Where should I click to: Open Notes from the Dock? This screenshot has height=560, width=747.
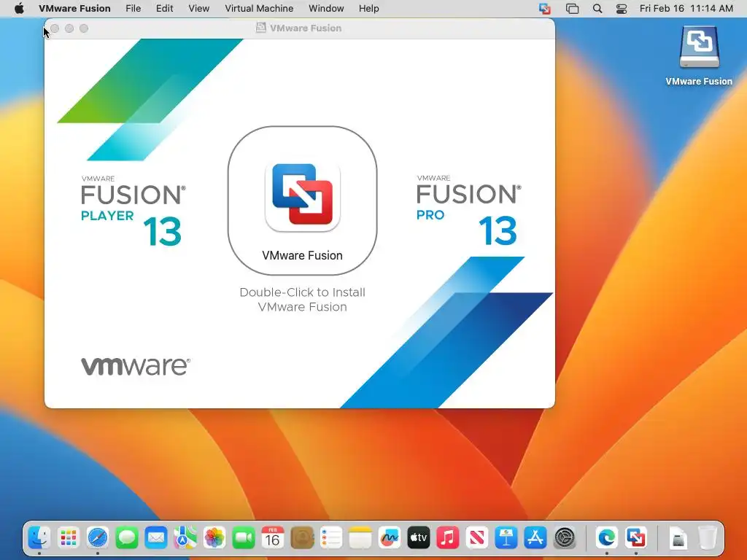point(360,538)
